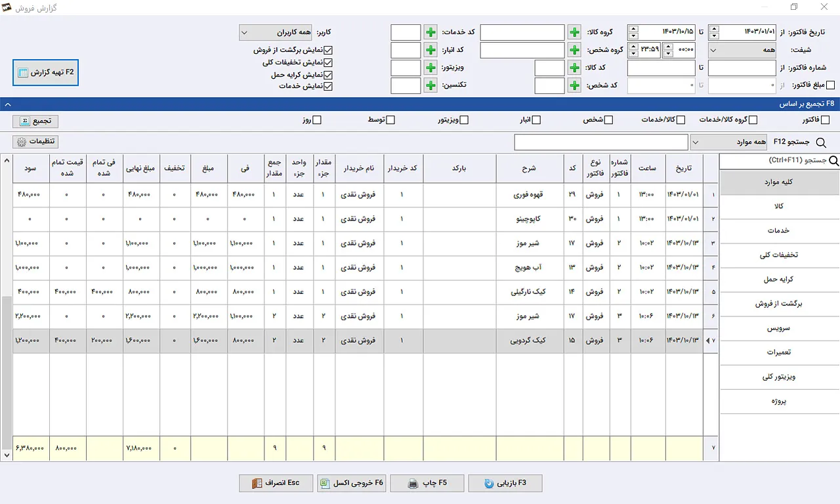Click the app icon in title bar
840x504 pixels.
[7, 8]
